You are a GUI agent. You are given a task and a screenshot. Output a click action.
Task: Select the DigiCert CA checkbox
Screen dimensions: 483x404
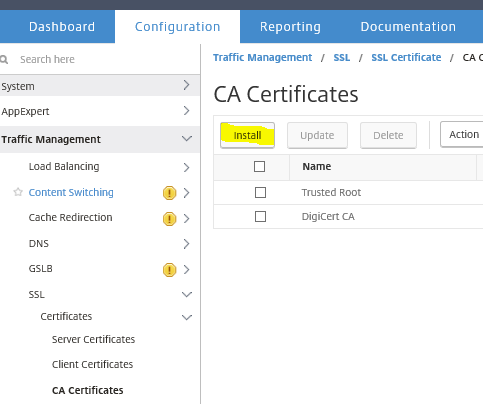pos(260,216)
